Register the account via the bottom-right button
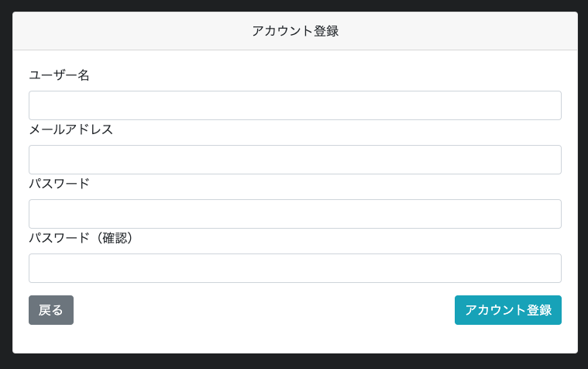The width and height of the screenshot is (588, 369). [507, 310]
